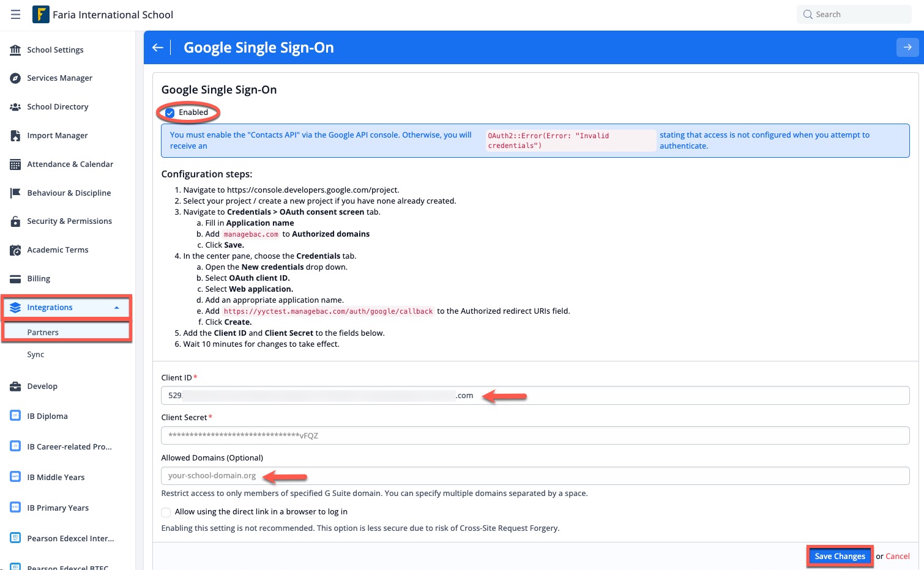Image resolution: width=924 pixels, height=570 pixels.
Task: Click the Cancel link
Action: (898, 557)
